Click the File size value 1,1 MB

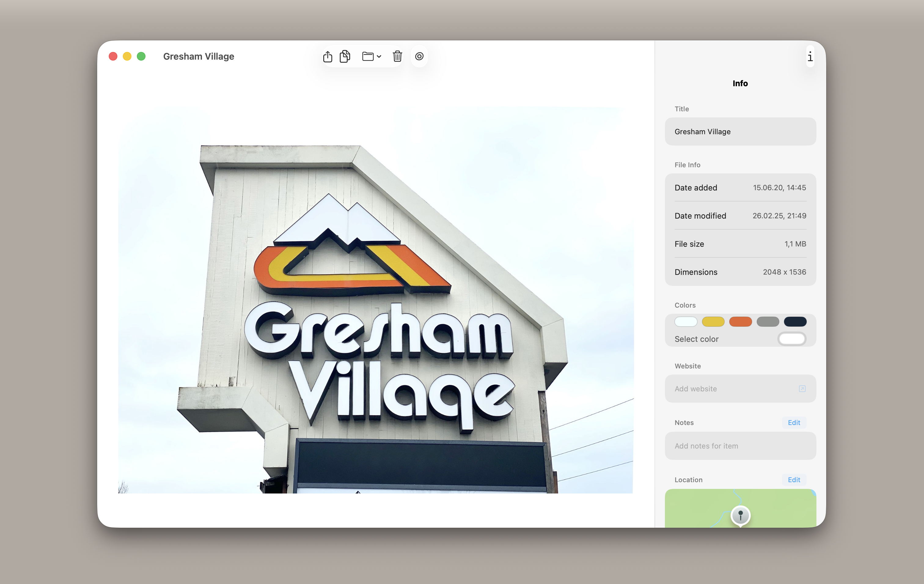tap(795, 244)
